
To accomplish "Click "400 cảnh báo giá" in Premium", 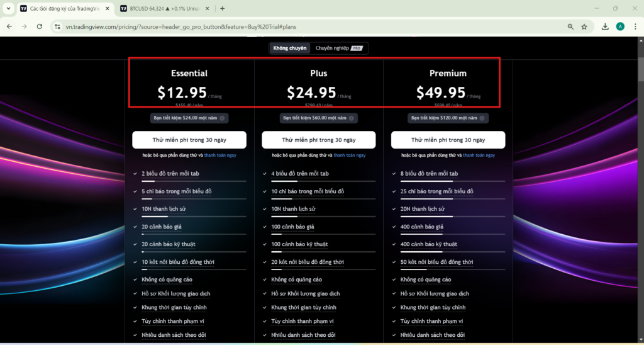I will [x=422, y=227].
